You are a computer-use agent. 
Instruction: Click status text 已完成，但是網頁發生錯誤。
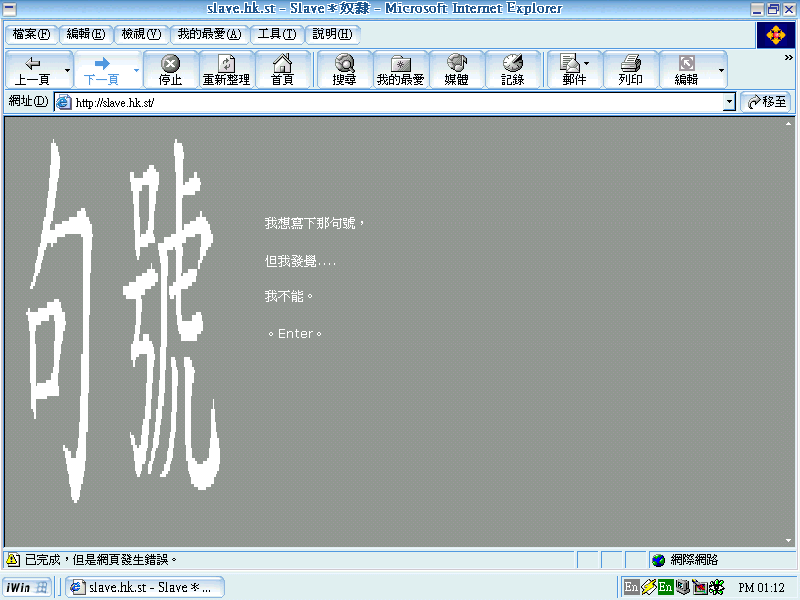click(101, 560)
